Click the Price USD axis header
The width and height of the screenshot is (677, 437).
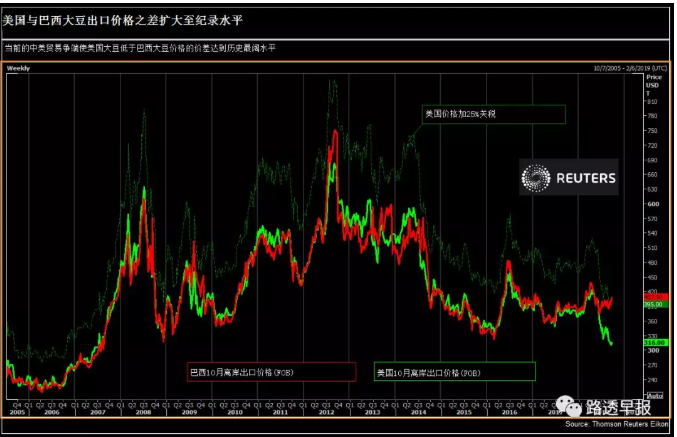pyautogui.click(x=654, y=84)
